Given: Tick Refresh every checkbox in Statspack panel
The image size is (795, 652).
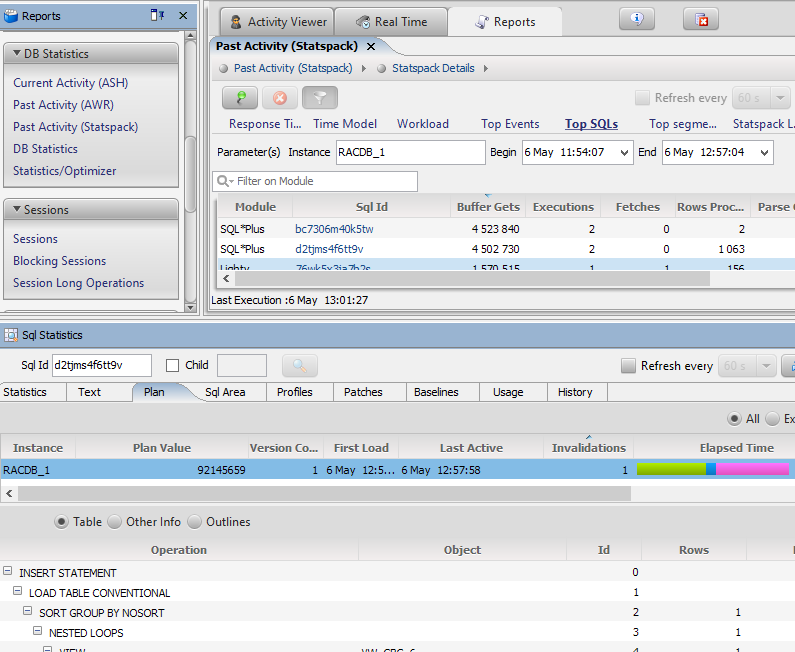Looking at the screenshot, I should 642,98.
